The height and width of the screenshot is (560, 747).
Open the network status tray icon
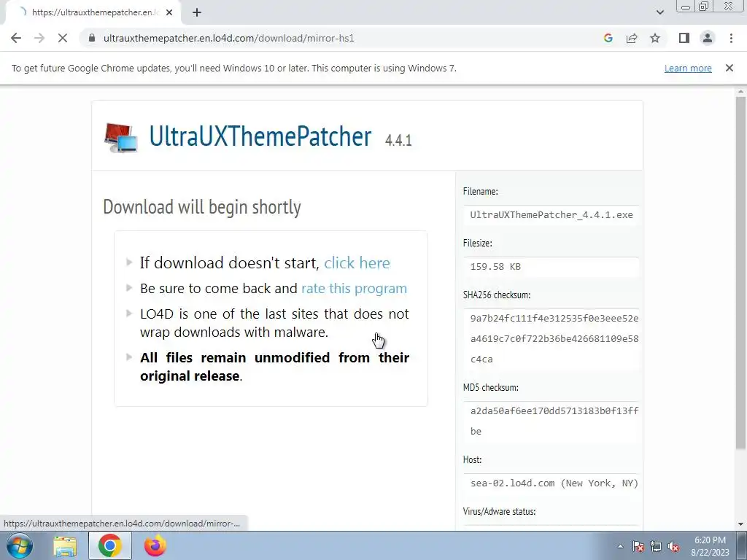coord(656,546)
